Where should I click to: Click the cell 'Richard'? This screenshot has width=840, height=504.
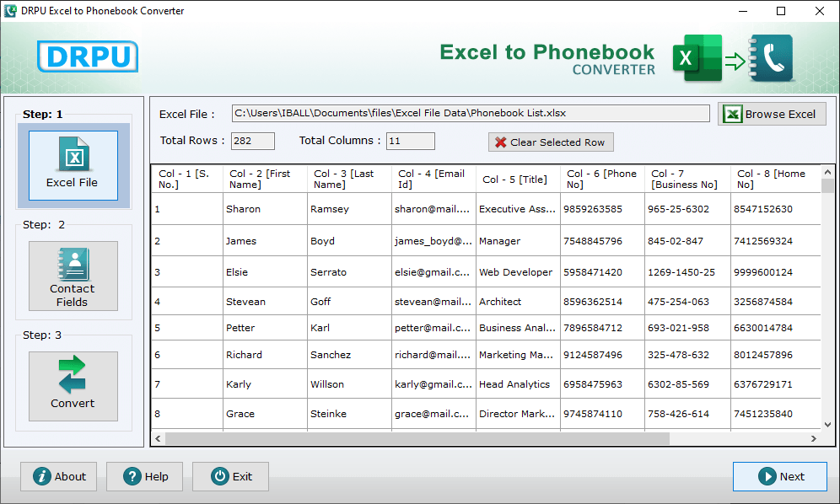pyautogui.click(x=265, y=355)
